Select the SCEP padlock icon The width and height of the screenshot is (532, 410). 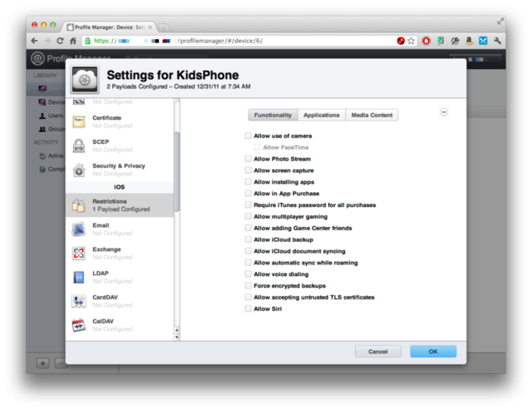click(79, 146)
